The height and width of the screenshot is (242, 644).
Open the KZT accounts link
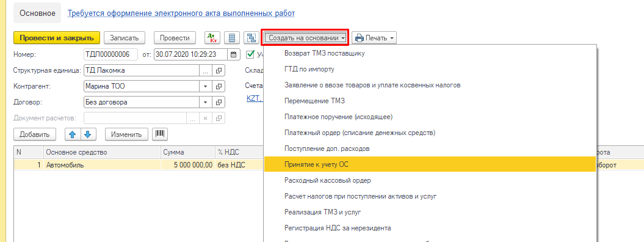tap(255, 98)
